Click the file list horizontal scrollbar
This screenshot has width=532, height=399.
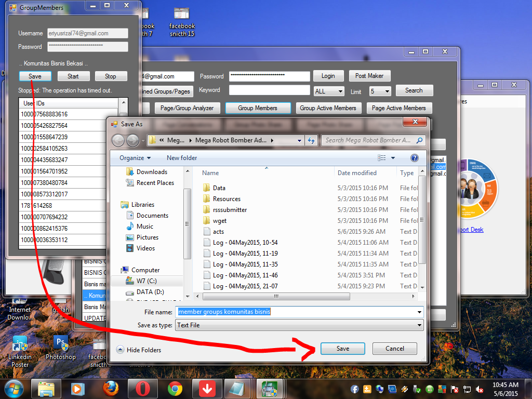(276, 296)
